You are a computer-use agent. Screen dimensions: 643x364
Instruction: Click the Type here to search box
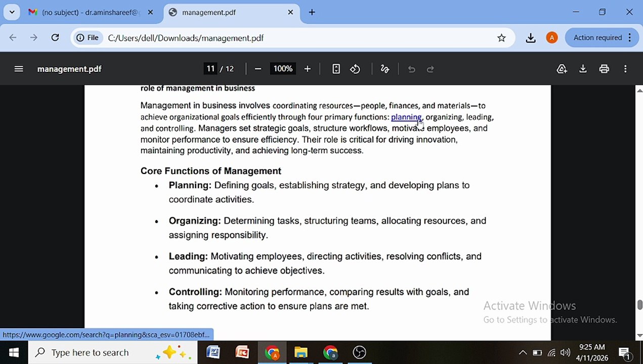point(114,352)
